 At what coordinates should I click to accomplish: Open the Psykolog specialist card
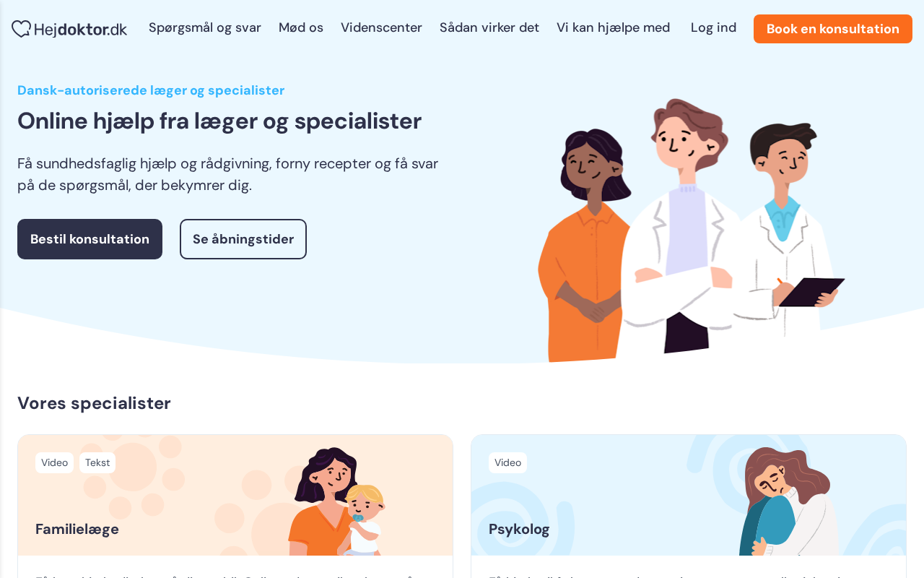[x=689, y=506]
